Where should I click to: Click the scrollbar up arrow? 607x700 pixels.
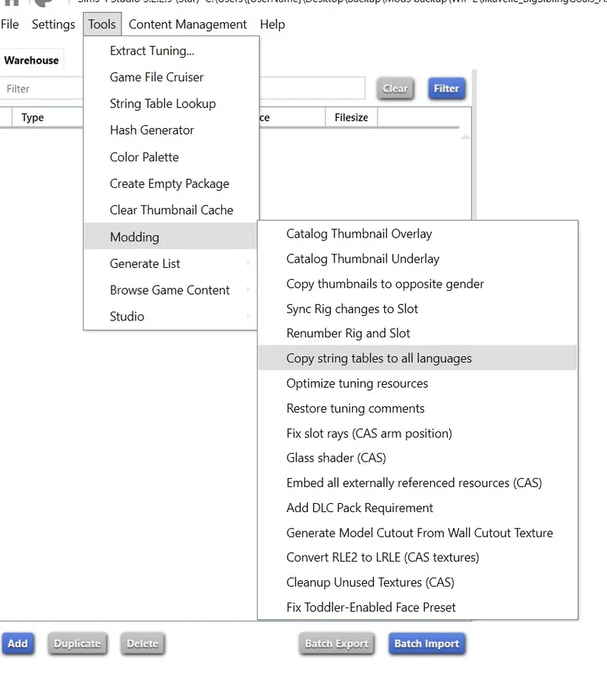466,135
